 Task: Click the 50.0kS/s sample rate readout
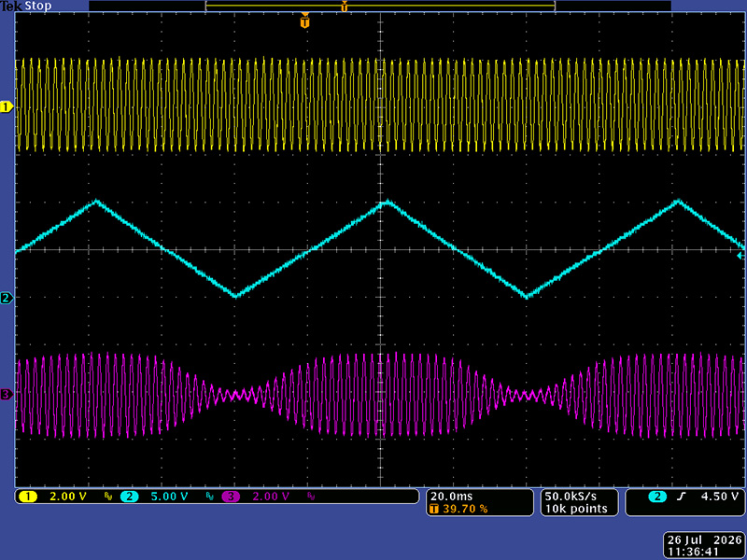coord(571,497)
